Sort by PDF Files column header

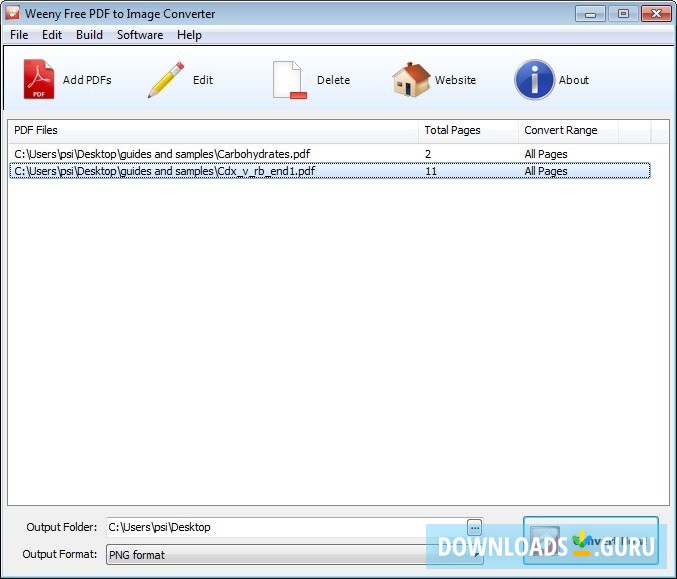[213, 130]
